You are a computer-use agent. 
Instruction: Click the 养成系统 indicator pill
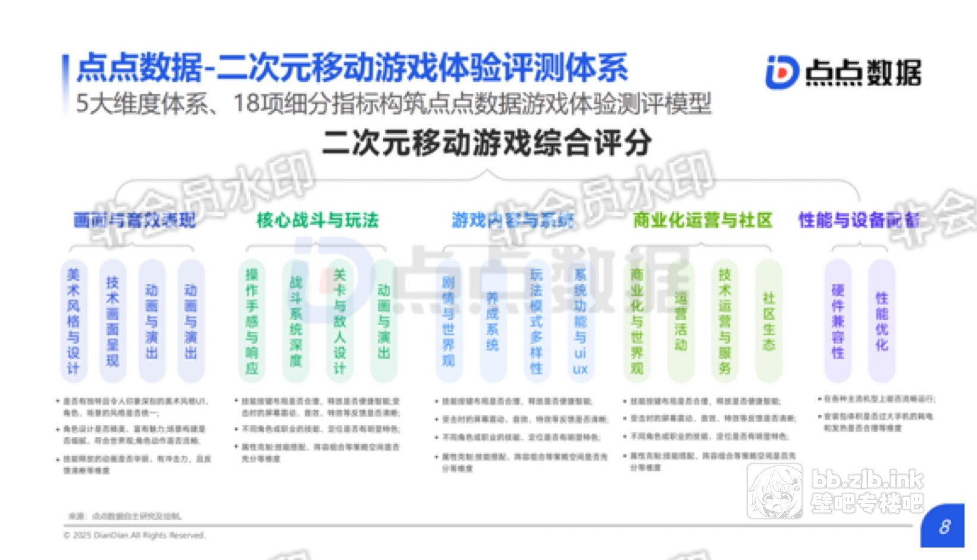[x=493, y=321]
